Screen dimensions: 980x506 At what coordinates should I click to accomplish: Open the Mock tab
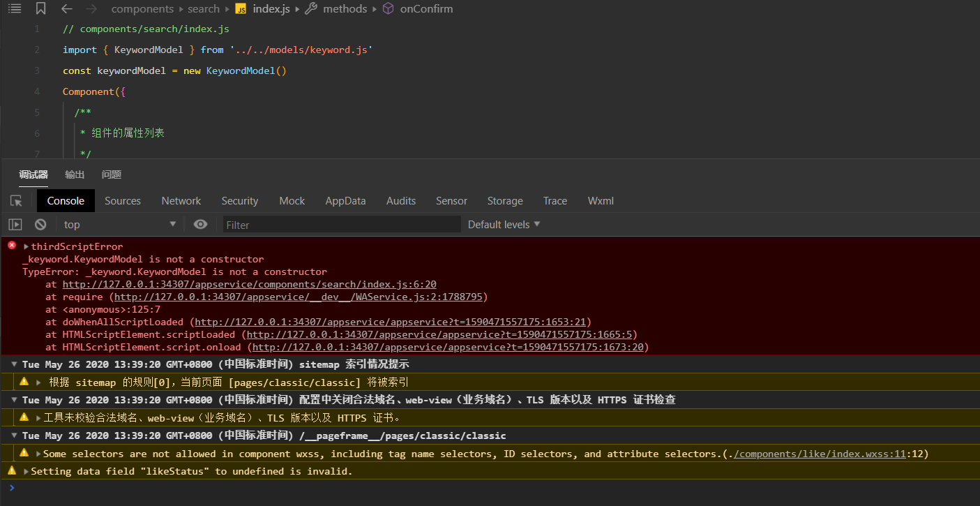(292, 201)
